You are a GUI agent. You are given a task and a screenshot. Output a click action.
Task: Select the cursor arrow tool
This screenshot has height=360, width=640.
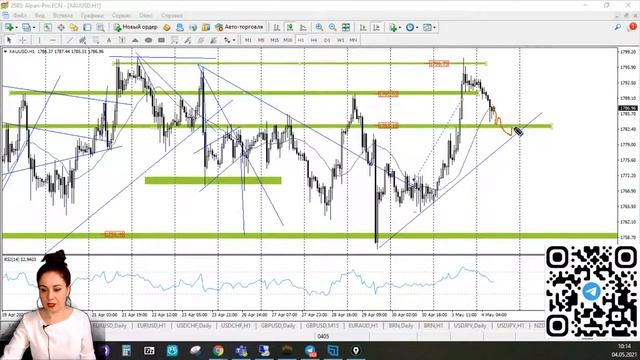[x=9, y=40]
